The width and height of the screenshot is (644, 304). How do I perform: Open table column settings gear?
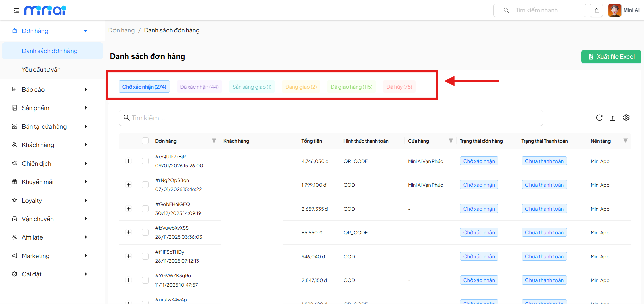point(626,118)
